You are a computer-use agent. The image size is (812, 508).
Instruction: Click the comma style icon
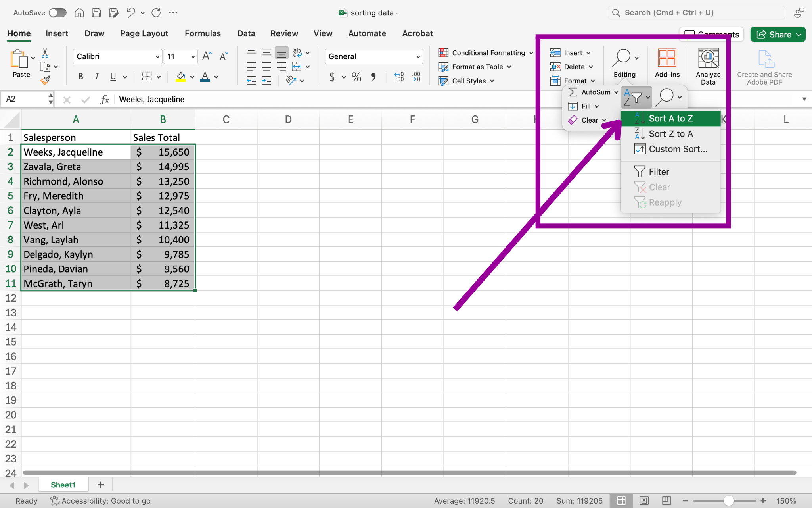[x=373, y=77]
